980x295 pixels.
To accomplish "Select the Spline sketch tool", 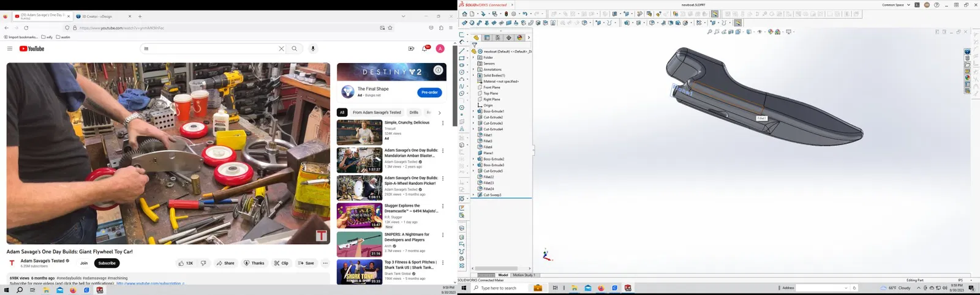I will pyautogui.click(x=462, y=86).
